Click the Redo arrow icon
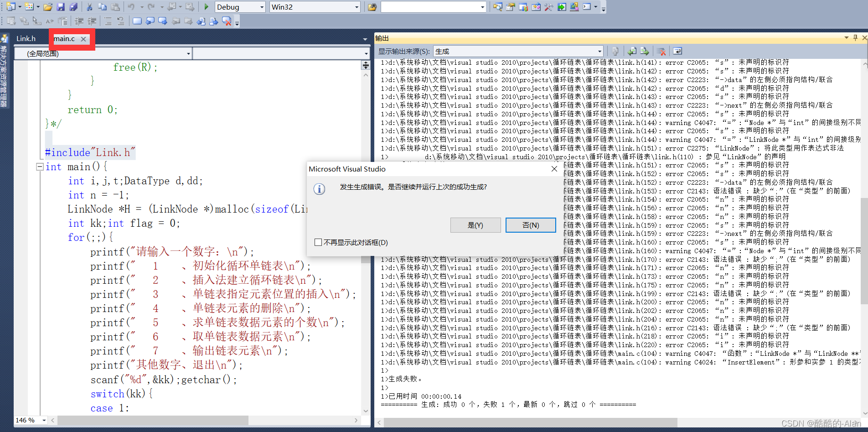 pos(151,7)
